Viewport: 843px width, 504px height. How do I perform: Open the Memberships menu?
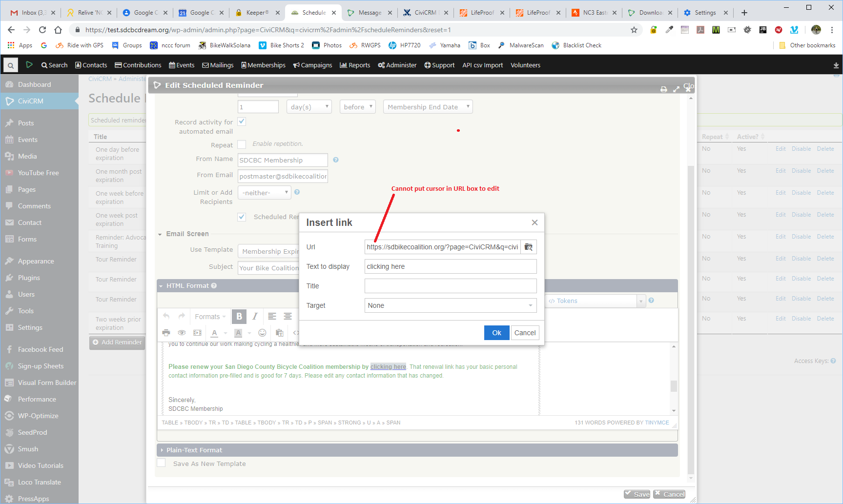pos(263,65)
